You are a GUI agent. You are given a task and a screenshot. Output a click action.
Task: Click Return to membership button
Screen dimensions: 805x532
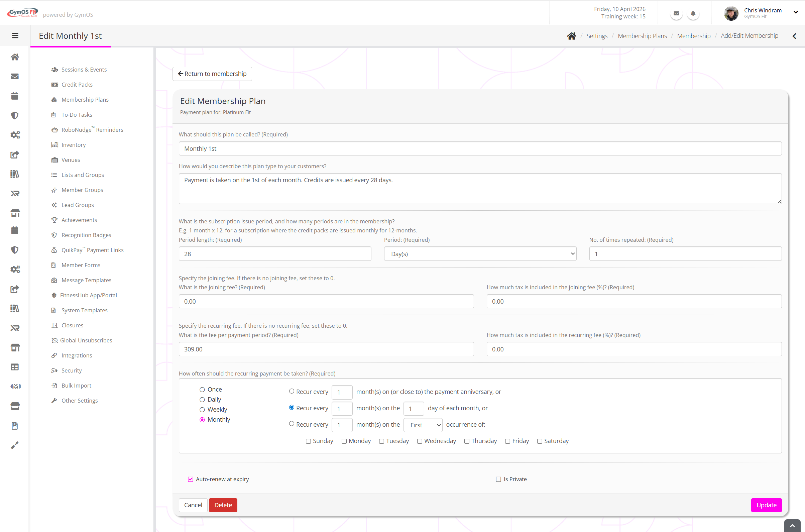[x=212, y=74]
